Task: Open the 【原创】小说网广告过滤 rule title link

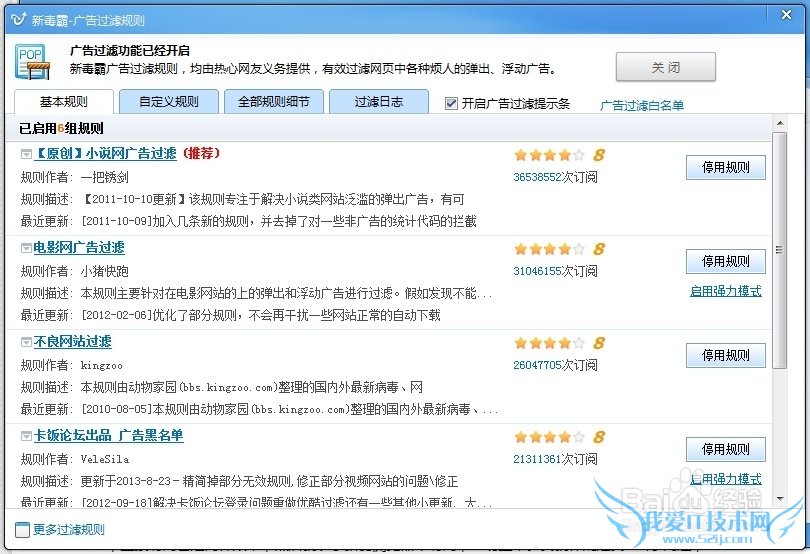Action: [105, 153]
